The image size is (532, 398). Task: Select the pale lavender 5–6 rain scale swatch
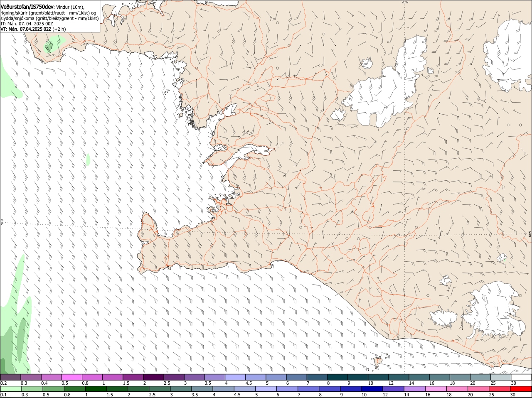267,389
